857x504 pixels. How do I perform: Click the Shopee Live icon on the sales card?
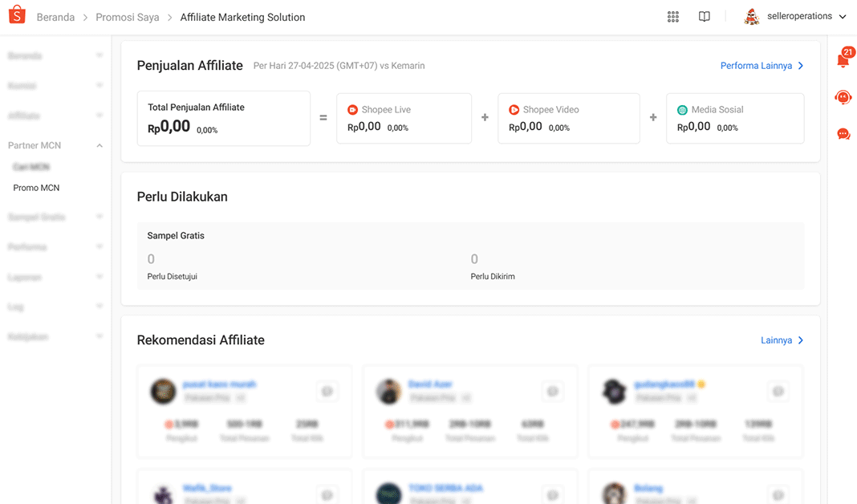coord(351,109)
